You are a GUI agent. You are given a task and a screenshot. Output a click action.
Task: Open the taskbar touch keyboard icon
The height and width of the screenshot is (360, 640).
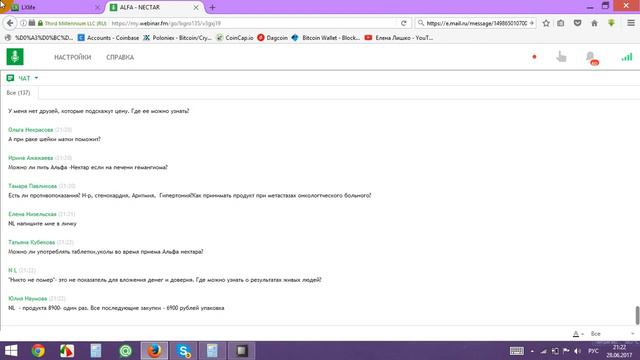[517, 351]
